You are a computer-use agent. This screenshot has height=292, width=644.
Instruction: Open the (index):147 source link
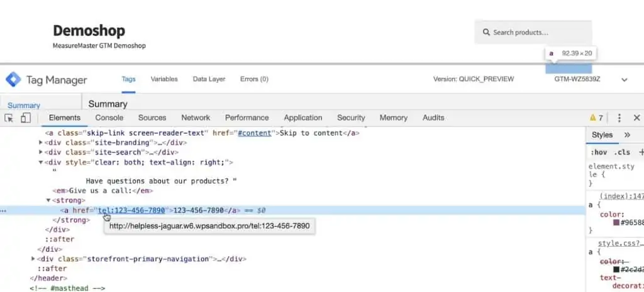(x=621, y=197)
